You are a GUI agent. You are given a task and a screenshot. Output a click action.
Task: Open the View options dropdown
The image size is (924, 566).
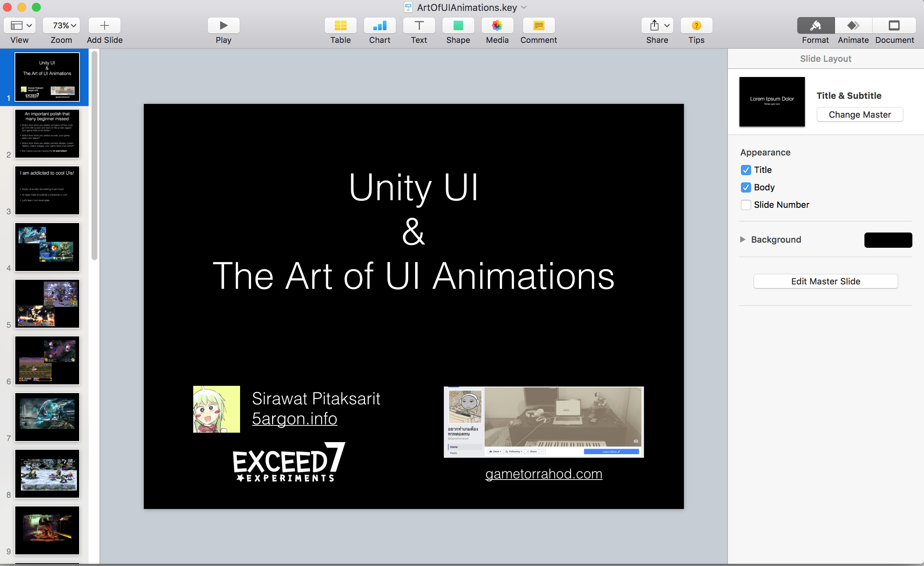coord(20,25)
